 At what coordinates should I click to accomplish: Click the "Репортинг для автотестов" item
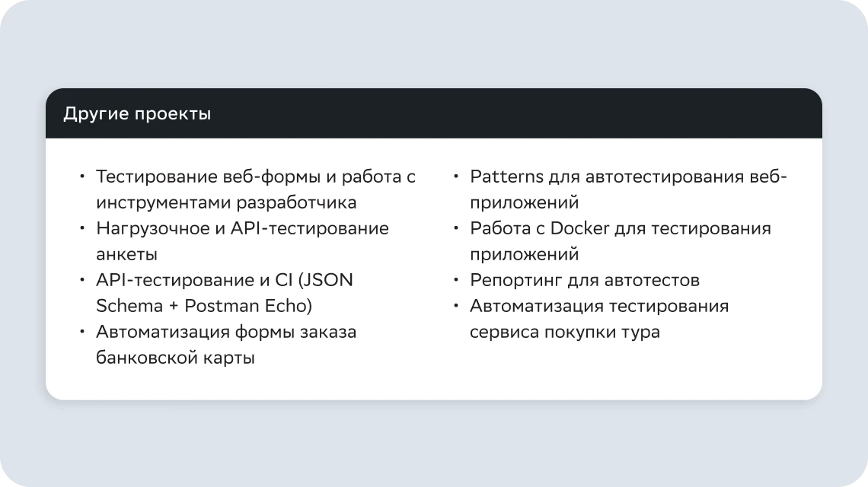584,280
